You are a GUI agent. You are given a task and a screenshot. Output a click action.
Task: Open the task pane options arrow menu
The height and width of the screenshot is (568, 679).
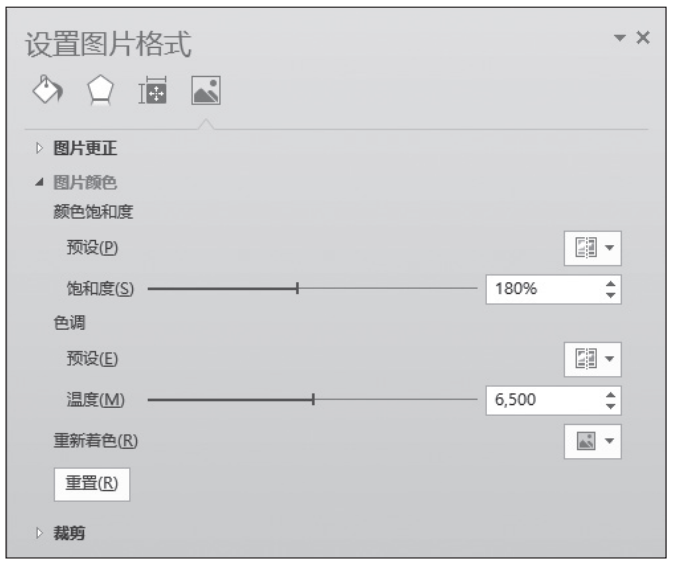tap(620, 38)
